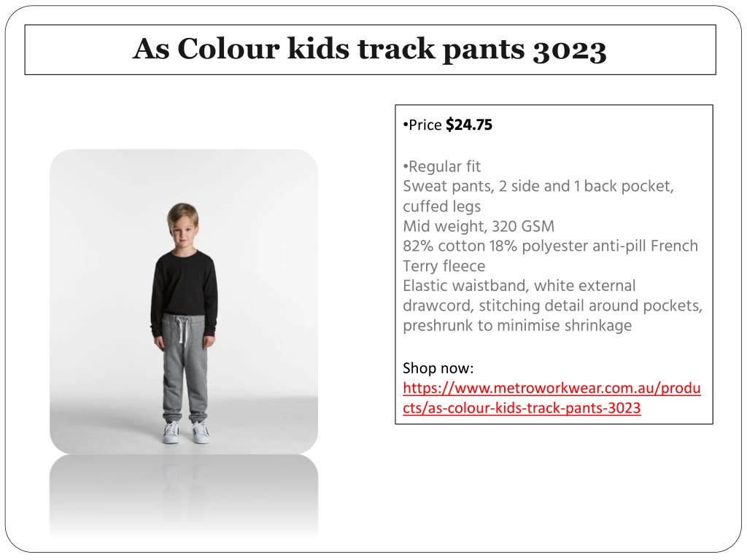
Task: Click the link line ending in track-pants-3023
Action: coord(522,408)
